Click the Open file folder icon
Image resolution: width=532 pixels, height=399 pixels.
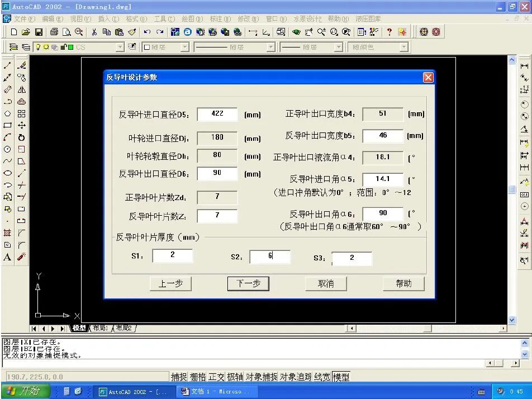(26, 32)
